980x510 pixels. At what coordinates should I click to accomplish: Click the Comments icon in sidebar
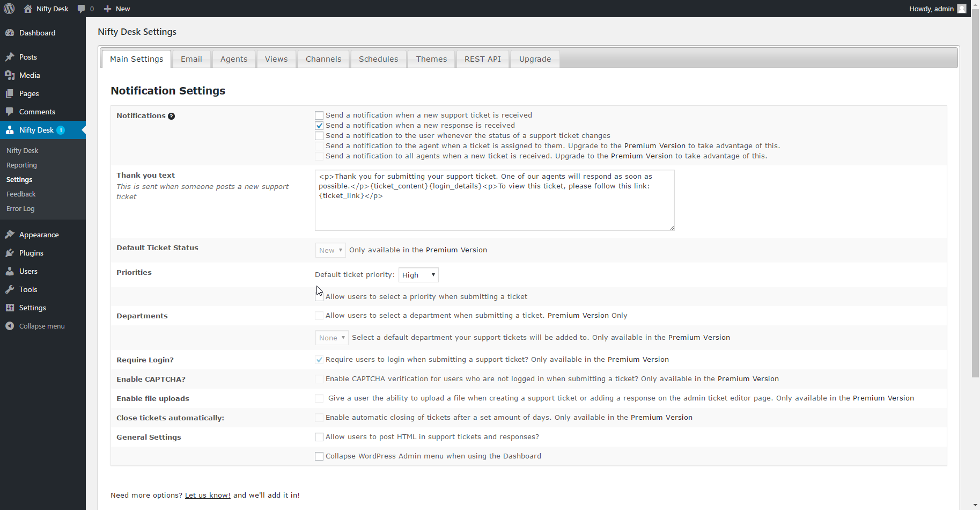(10, 112)
